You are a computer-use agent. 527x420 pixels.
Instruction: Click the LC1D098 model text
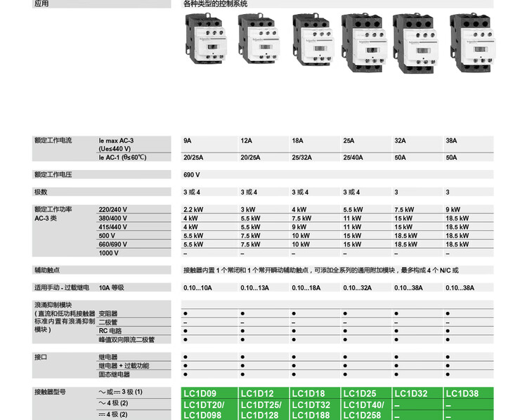tap(202, 415)
